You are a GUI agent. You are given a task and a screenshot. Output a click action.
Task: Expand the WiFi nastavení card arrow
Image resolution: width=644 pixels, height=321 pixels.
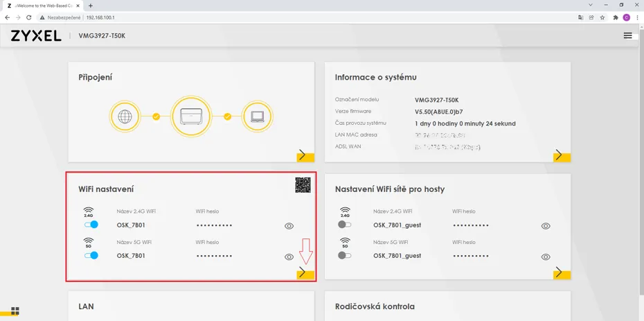point(305,273)
